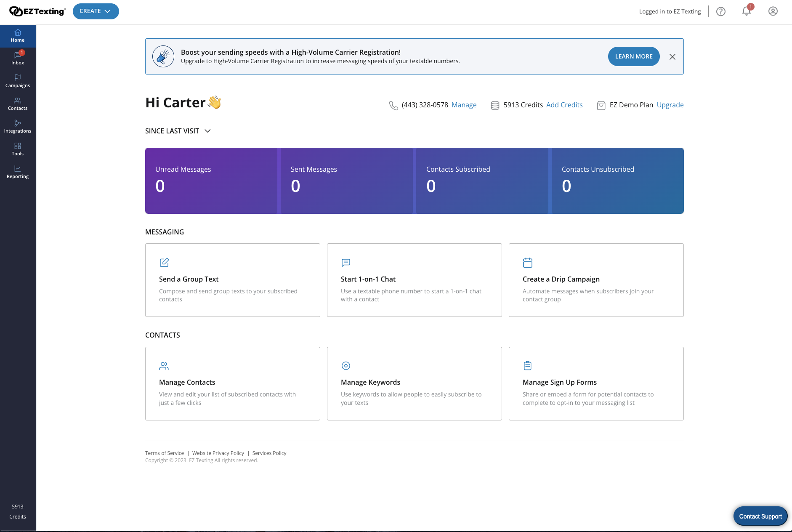
Task: Expand the CREATE dropdown button
Action: coord(96,11)
